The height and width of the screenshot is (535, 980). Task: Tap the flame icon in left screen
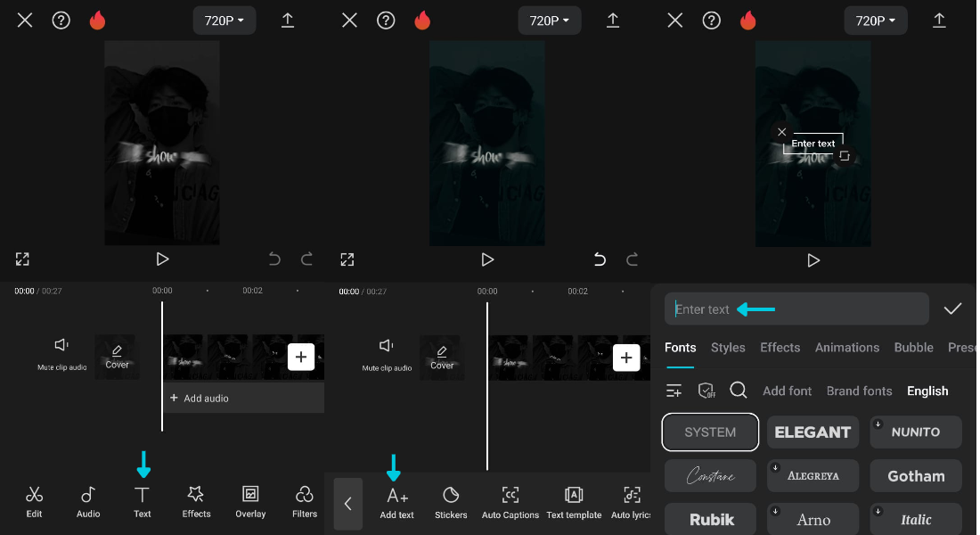pyautogui.click(x=97, y=21)
